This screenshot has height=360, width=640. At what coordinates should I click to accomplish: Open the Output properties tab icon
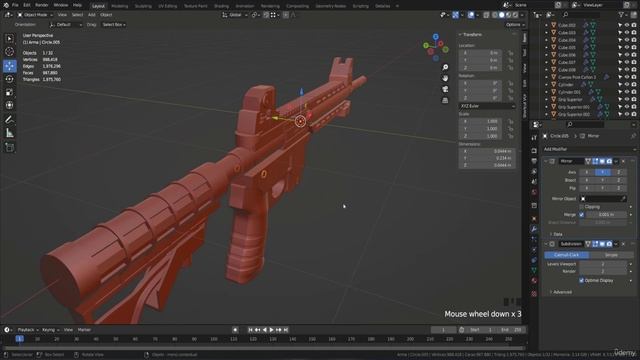pos(534,161)
